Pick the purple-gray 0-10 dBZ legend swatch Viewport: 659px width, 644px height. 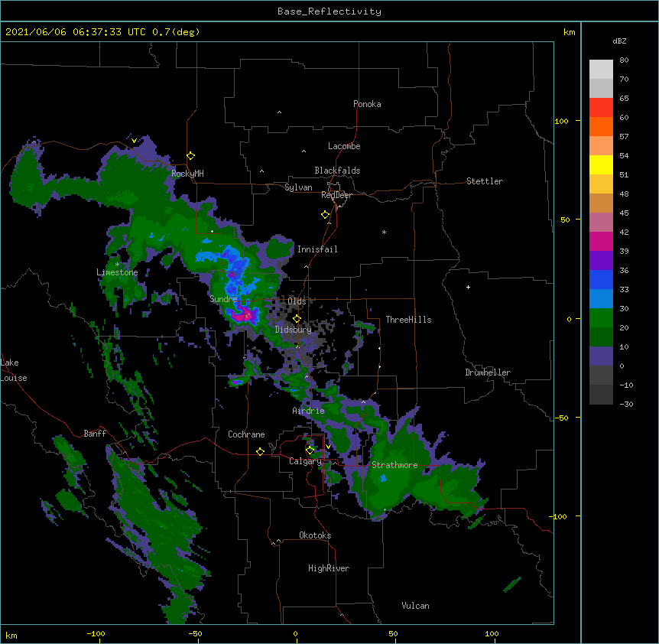coord(601,356)
